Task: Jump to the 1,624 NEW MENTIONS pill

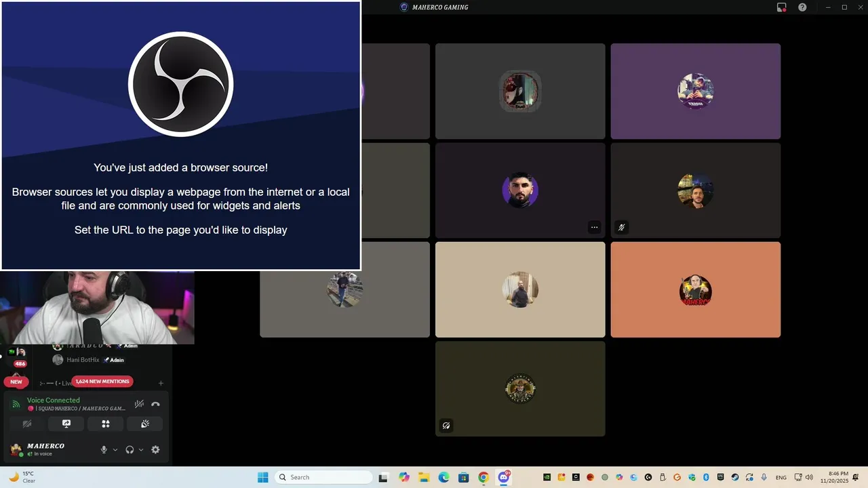Action: coord(102,382)
